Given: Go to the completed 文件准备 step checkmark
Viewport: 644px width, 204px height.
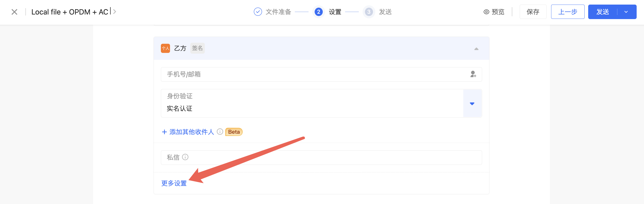Looking at the screenshot, I should [258, 12].
